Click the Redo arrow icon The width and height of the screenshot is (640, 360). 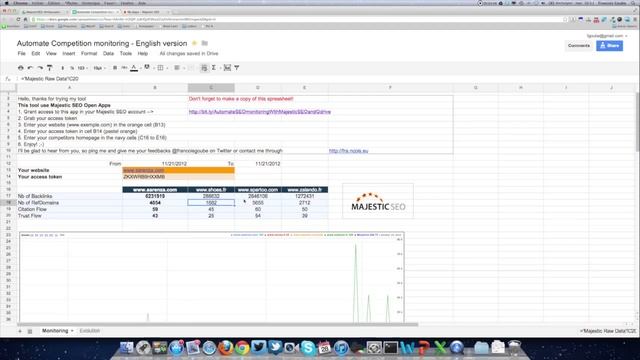(x=40, y=68)
